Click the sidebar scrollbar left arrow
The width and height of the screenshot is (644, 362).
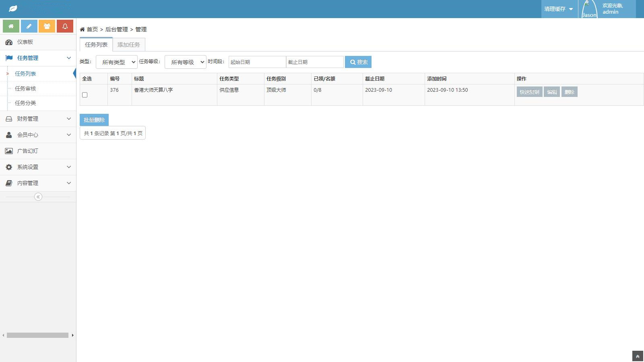[3, 335]
